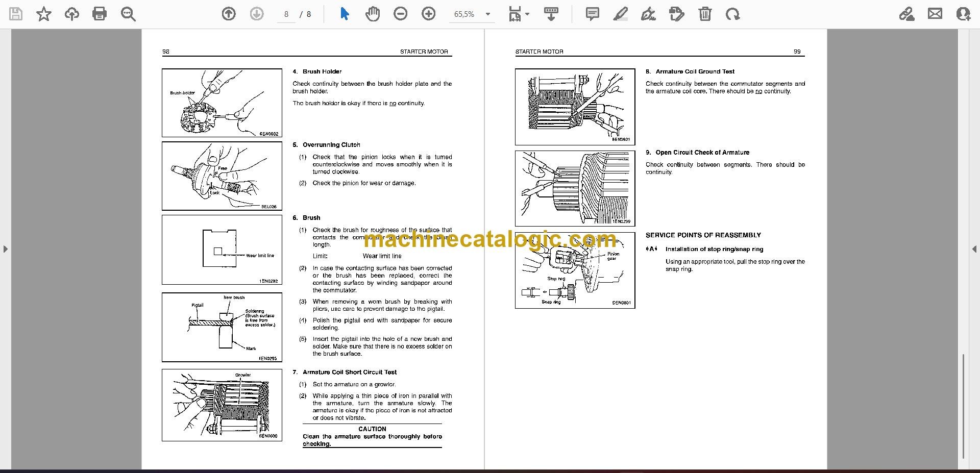Click the "CAUTION" notice label
The width and height of the screenshot is (980, 473).
(x=372, y=429)
